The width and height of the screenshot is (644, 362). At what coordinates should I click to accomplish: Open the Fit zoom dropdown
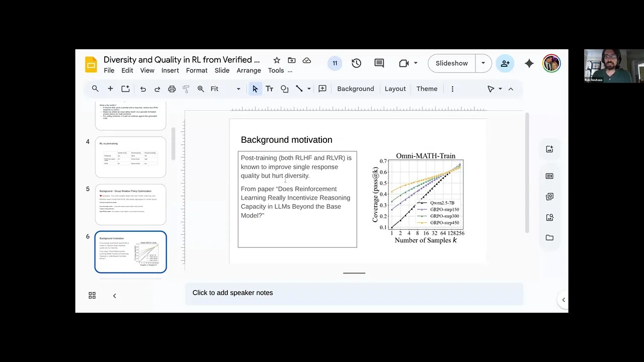(225, 89)
